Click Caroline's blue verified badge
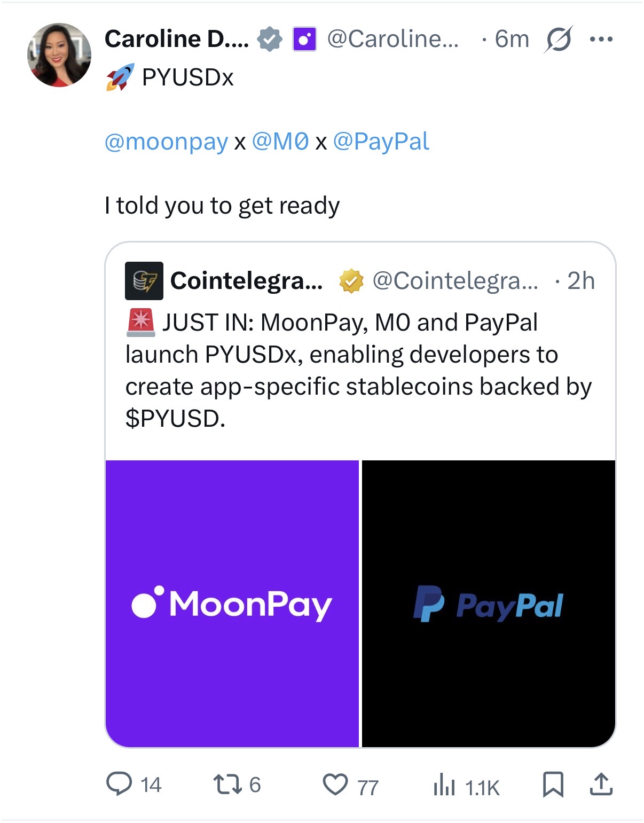644x823 pixels. click(270, 39)
